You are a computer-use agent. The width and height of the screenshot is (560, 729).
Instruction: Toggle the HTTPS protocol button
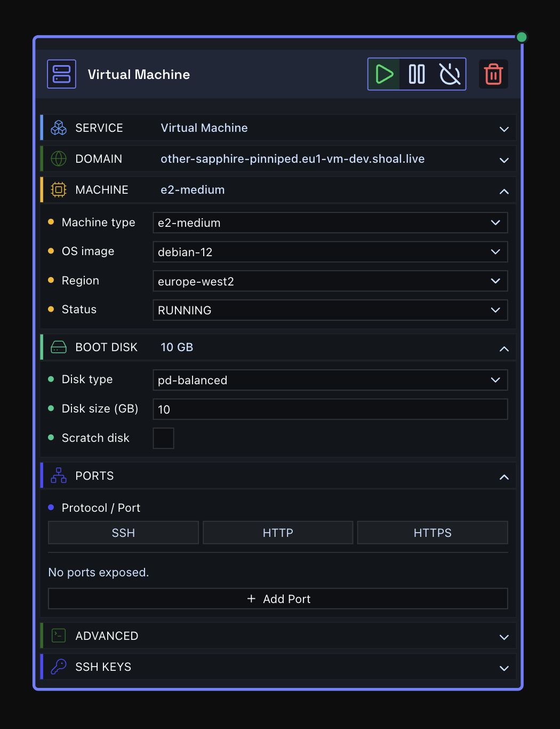(x=433, y=533)
